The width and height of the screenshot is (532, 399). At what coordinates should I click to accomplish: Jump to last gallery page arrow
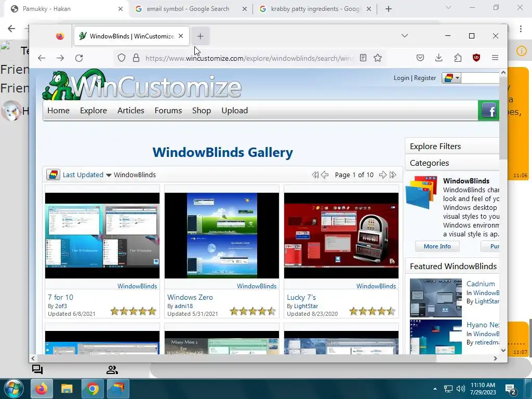pyautogui.click(x=393, y=175)
